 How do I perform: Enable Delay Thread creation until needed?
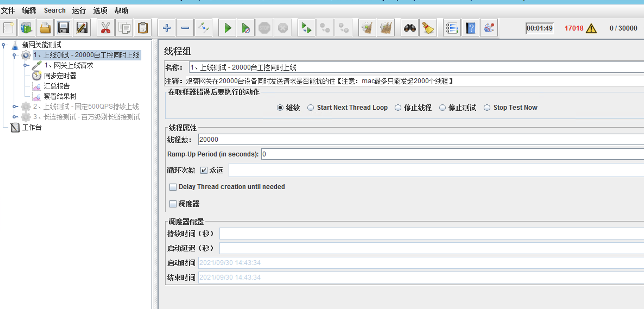click(x=173, y=187)
